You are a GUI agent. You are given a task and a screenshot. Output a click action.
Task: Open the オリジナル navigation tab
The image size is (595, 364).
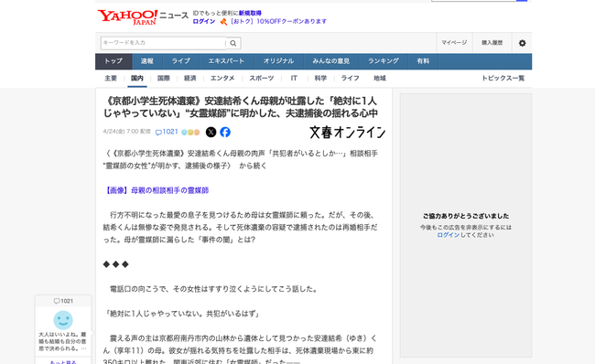point(278,61)
